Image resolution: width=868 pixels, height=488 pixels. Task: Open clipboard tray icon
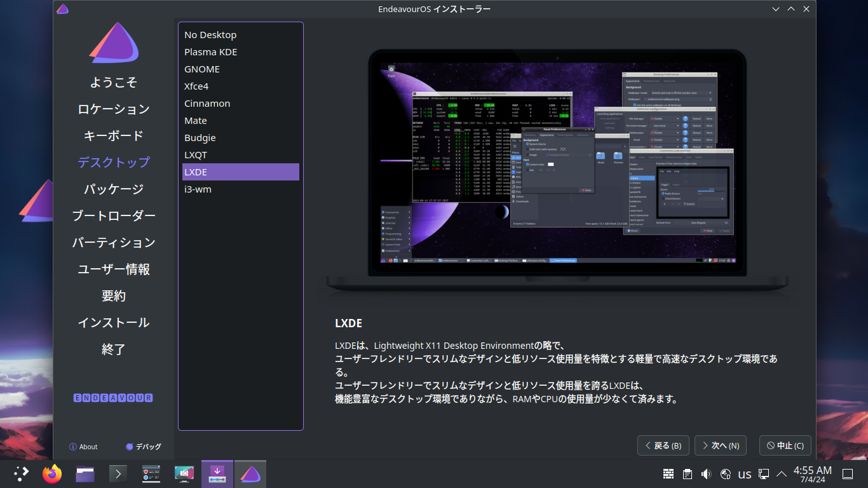pos(687,474)
